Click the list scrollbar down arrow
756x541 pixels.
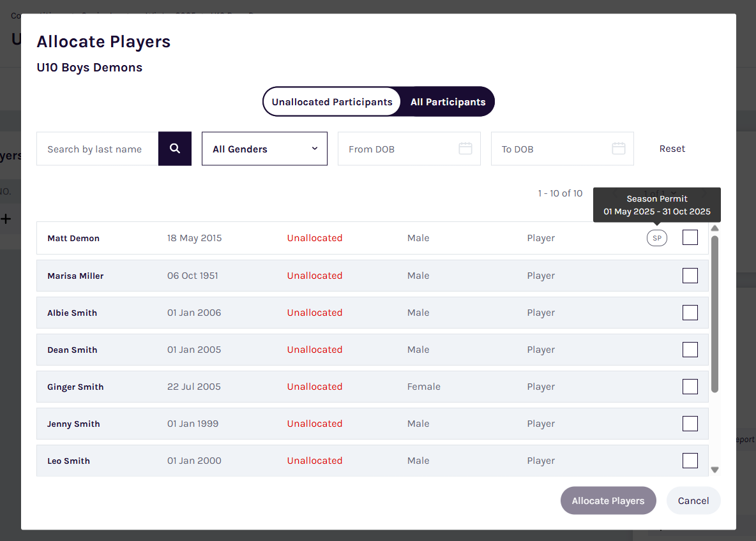(715, 470)
